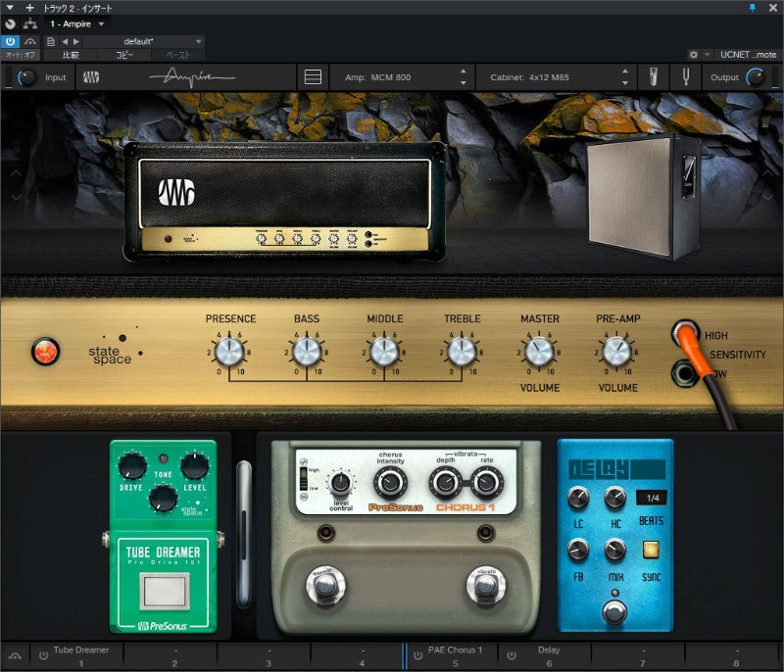Adjust the Input gain knob
Image resolution: width=784 pixels, height=672 pixels.
26,77
